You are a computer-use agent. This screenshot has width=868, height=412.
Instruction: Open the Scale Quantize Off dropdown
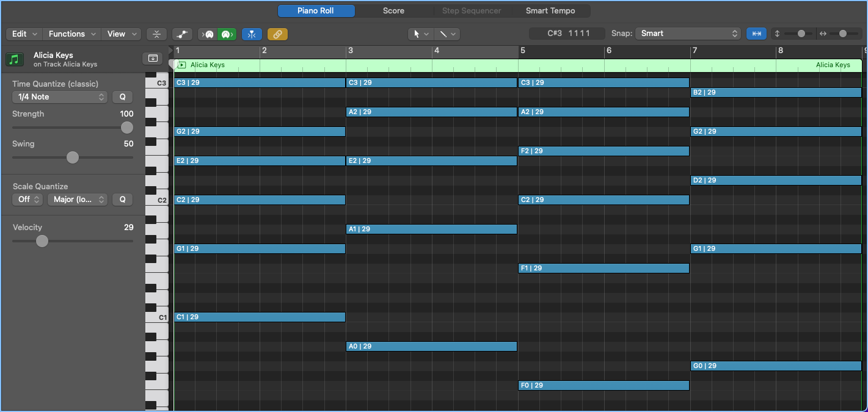pos(27,199)
